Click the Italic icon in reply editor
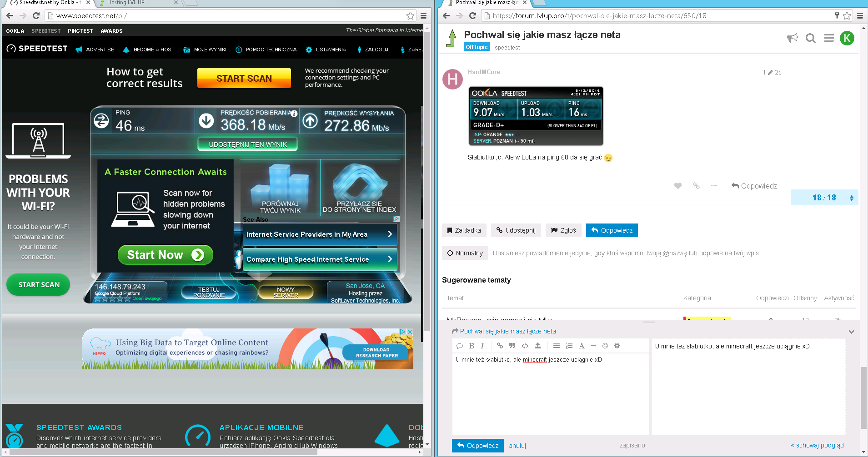Viewport: 868px width, 457px height. click(x=482, y=346)
